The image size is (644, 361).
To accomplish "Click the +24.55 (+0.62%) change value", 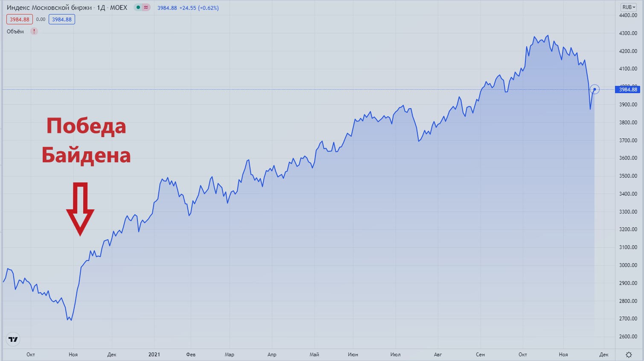I will (199, 8).
